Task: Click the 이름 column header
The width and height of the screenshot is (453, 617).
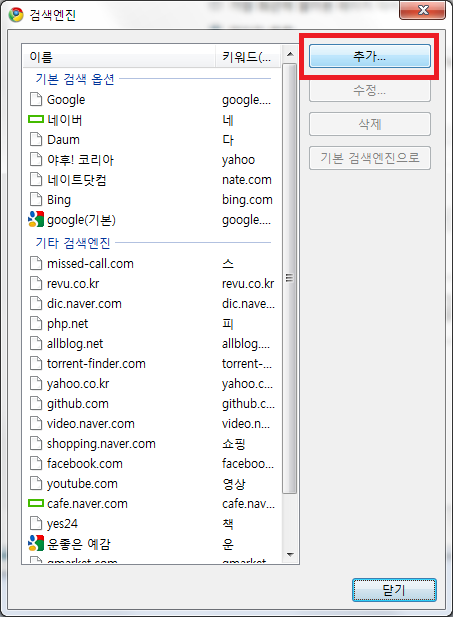Action: 118,57
